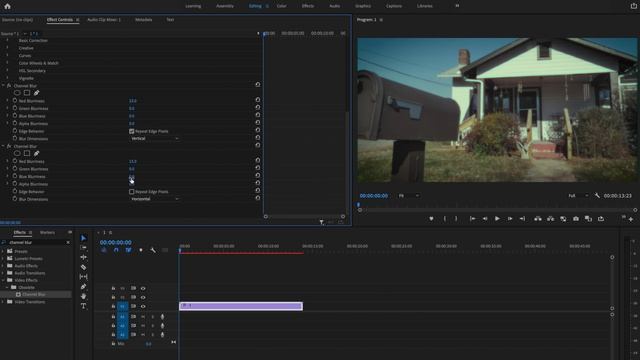The image size is (640, 360).
Task: Step back one frame
Action: [485, 219]
